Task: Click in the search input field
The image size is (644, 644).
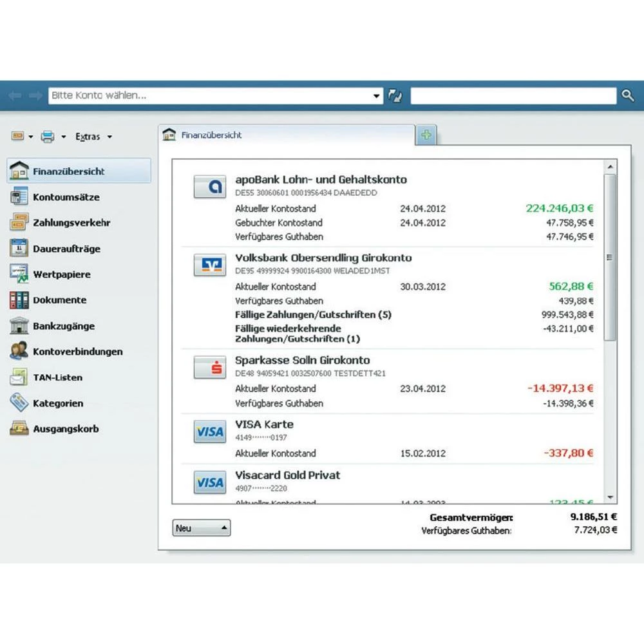Action: [513, 96]
